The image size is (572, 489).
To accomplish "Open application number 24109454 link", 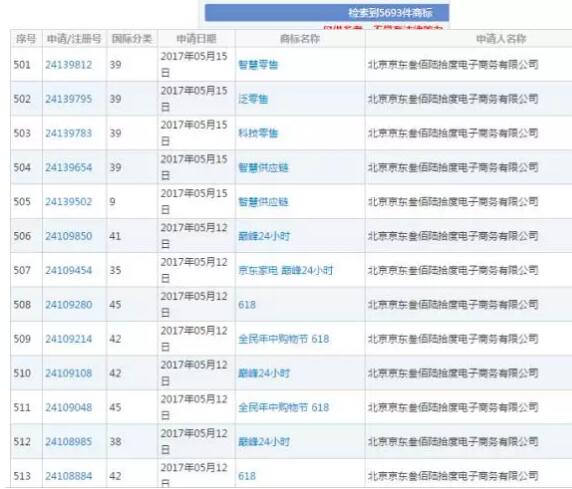I will coord(69,270).
